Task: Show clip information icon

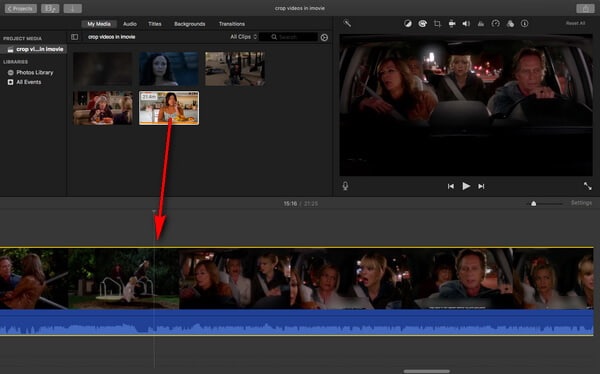Action: [525, 24]
